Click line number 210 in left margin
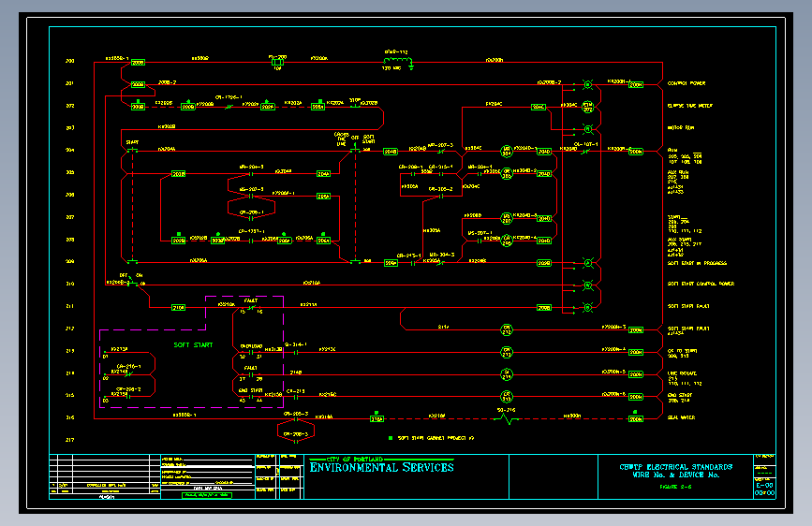 (x=70, y=284)
